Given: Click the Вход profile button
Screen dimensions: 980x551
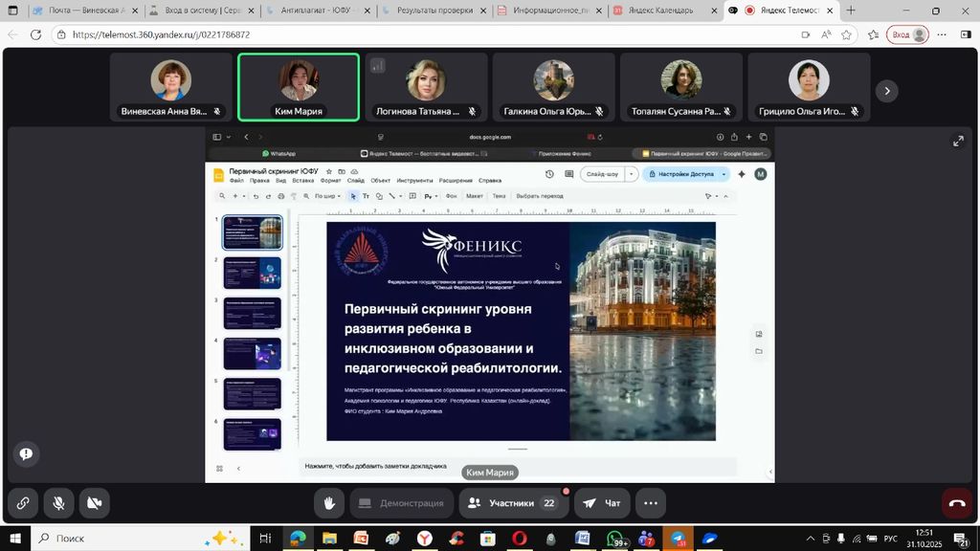Looking at the screenshot, I should click(x=908, y=34).
